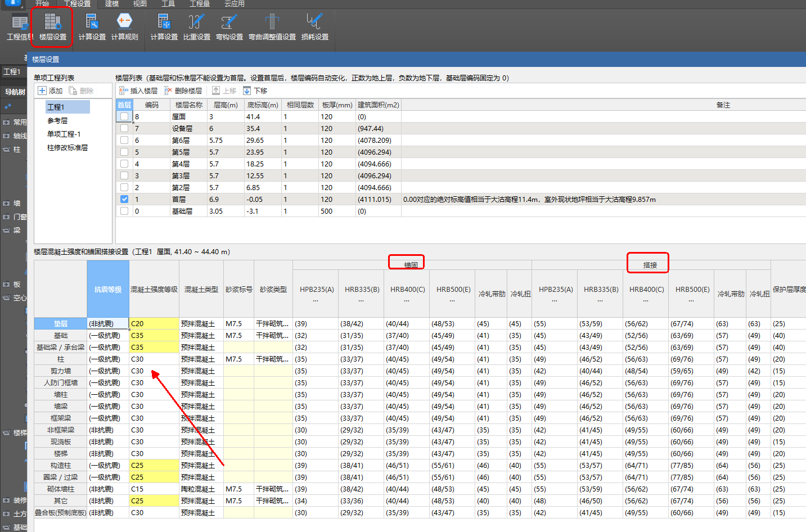Viewport: 806px width, 532px height.
Task: Switch to the 工具 ribbon tab
Action: click(168, 3)
